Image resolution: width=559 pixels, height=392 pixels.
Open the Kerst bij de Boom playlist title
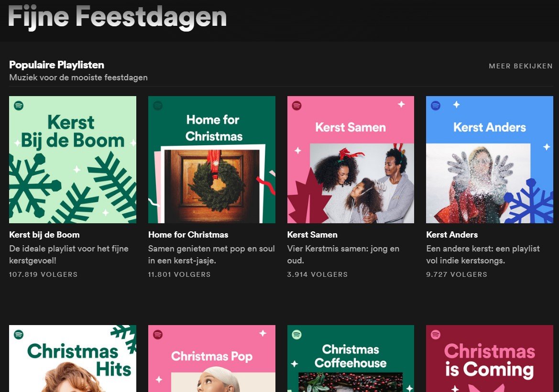point(44,235)
